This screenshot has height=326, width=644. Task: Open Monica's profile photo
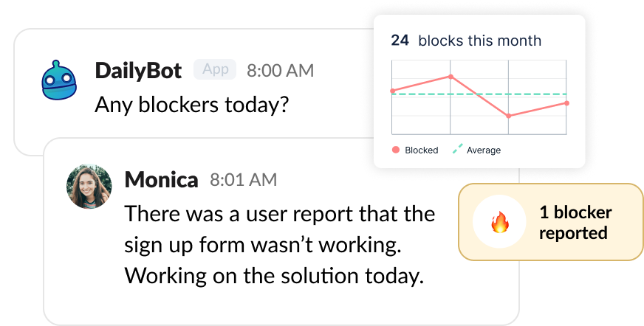tap(89, 187)
